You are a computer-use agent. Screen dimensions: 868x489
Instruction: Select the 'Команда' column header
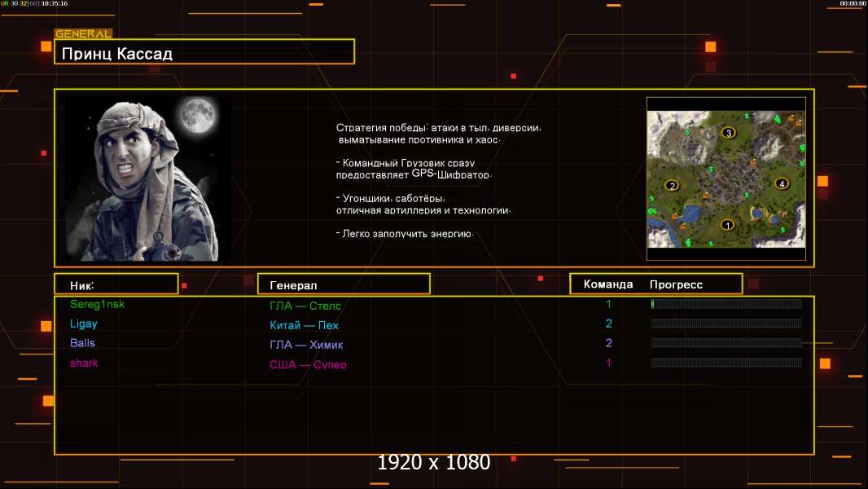click(x=608, y=284)
